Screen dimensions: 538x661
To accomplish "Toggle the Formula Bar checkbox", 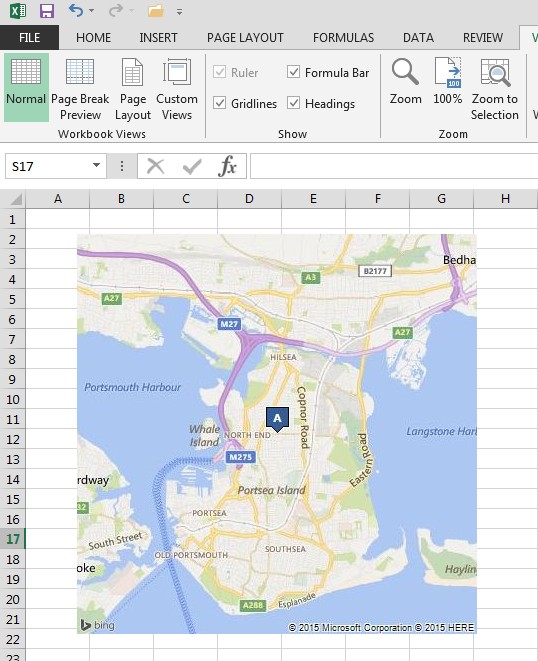I will pyautogui.click(x=293, y=72).
